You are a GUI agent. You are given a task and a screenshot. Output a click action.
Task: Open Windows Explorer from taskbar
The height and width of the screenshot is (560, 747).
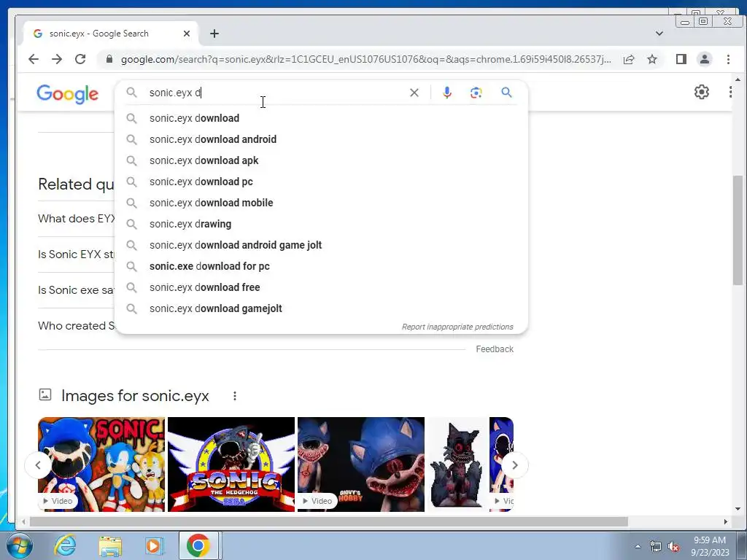point(110,545)
